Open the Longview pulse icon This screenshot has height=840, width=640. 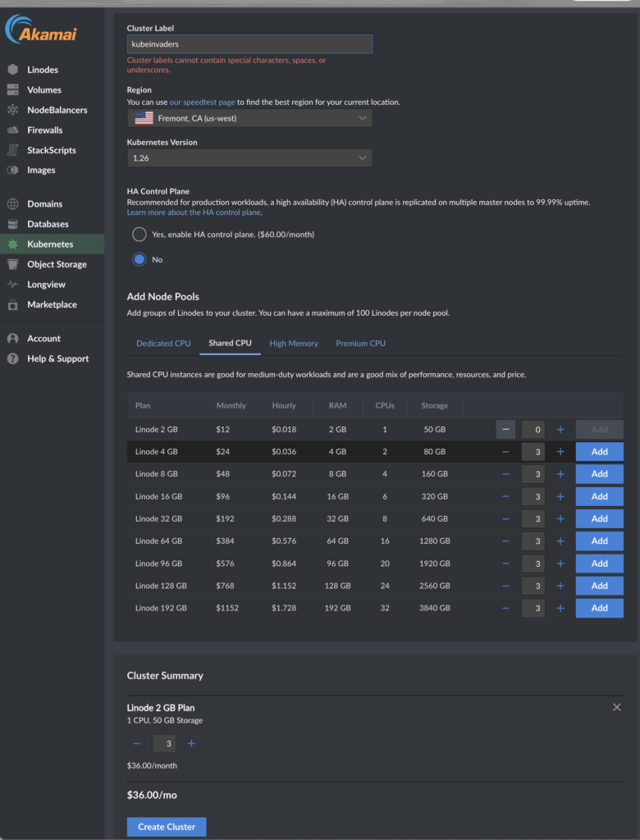point(13,285)
